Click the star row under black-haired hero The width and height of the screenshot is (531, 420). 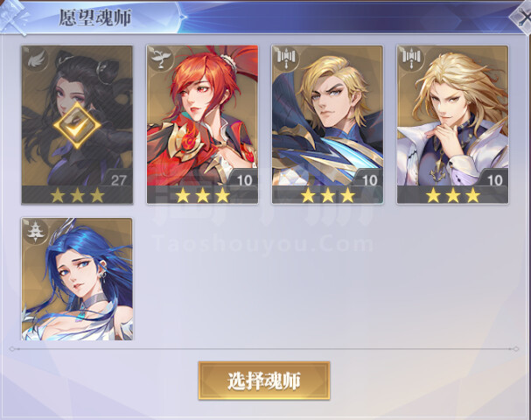click(x=77, y=195)
